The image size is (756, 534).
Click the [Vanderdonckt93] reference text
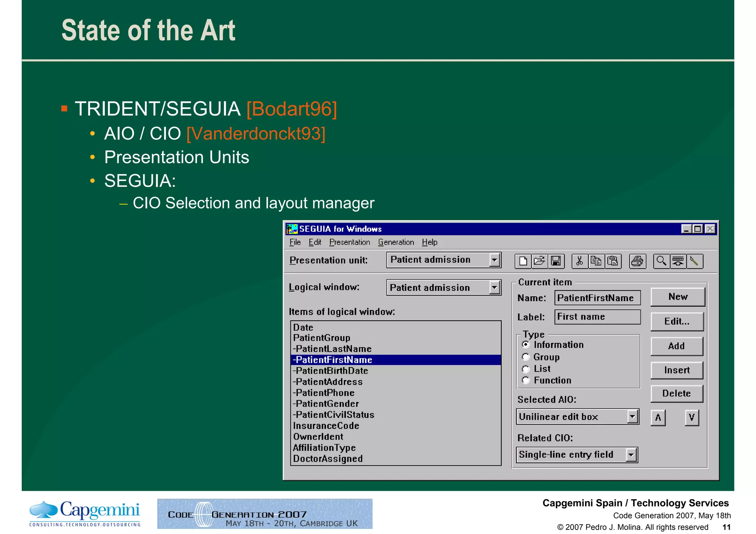coord(256,134)
